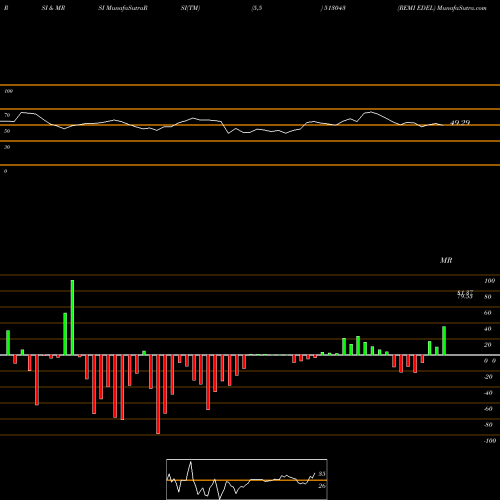Image resolution: width=500 pixels, height=500 pixels.
Task: Click the -40 label on the MR axis
Action: coord(488,393)
